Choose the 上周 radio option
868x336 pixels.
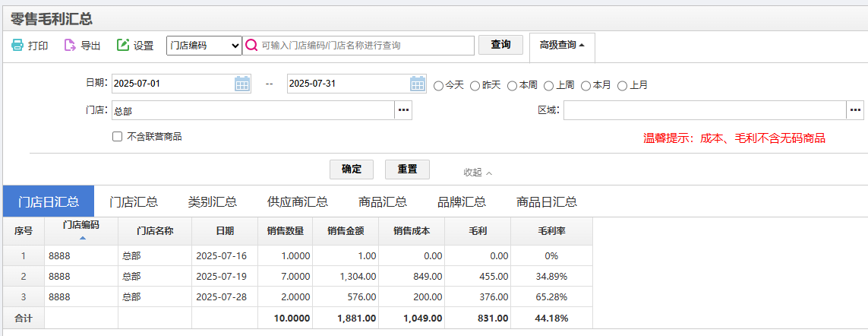point(548,85)
